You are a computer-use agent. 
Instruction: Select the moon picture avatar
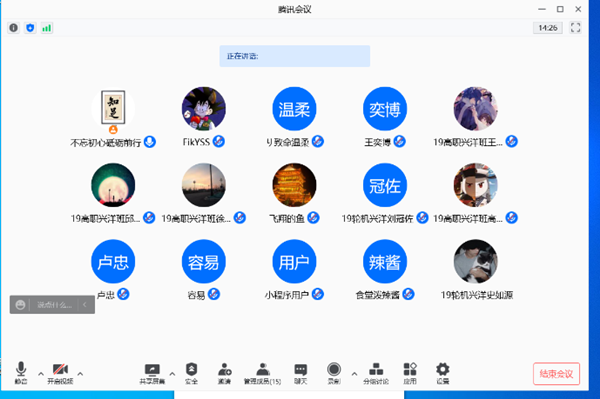[113, 185]
